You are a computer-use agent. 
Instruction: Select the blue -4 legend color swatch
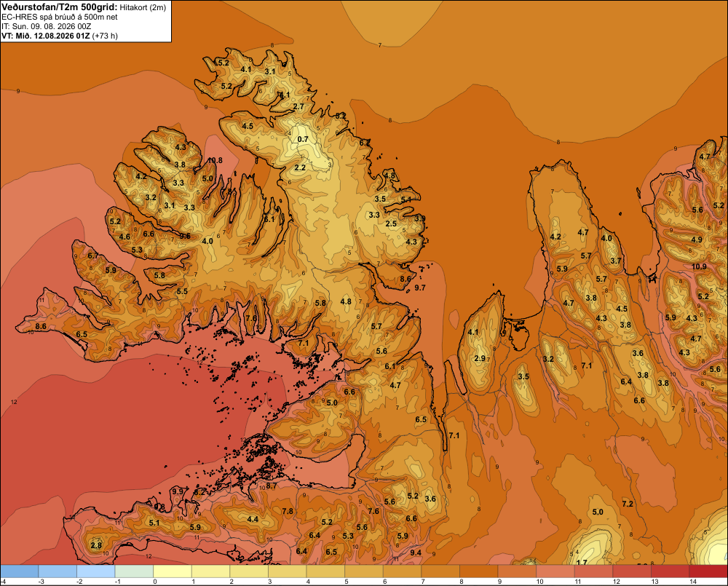click(19, 571)
